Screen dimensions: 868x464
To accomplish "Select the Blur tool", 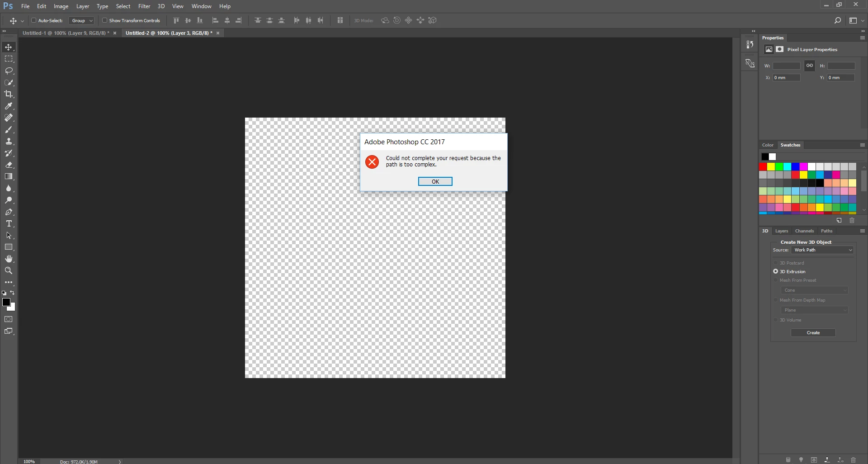I will point(9,188).
